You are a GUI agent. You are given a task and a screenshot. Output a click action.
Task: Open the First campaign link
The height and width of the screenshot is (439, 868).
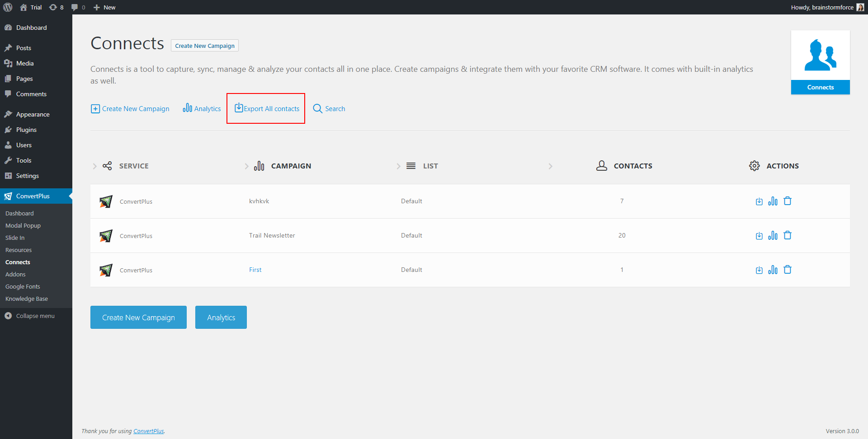pyautogui.click(x=255, y=270)
